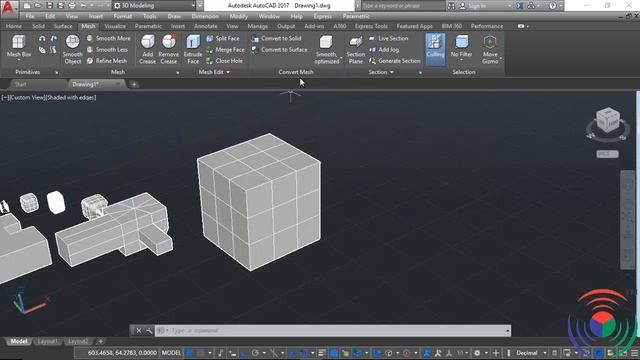Open the Visualize ribbon tab
This screenshot has height=360, width=640.
[x=115, y=26]
